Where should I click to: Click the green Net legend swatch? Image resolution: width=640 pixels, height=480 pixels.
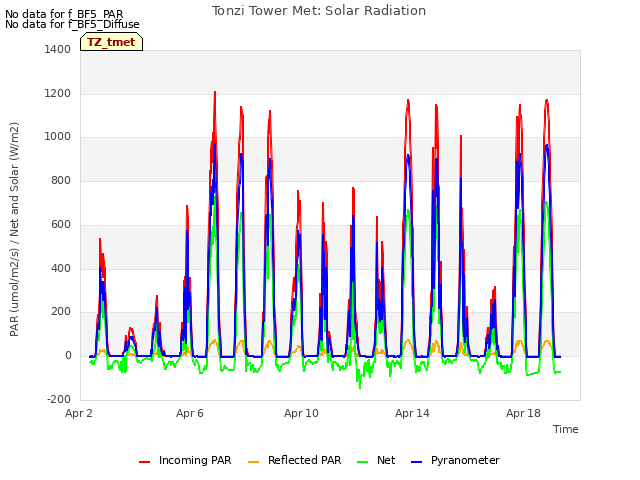point(362,462)
